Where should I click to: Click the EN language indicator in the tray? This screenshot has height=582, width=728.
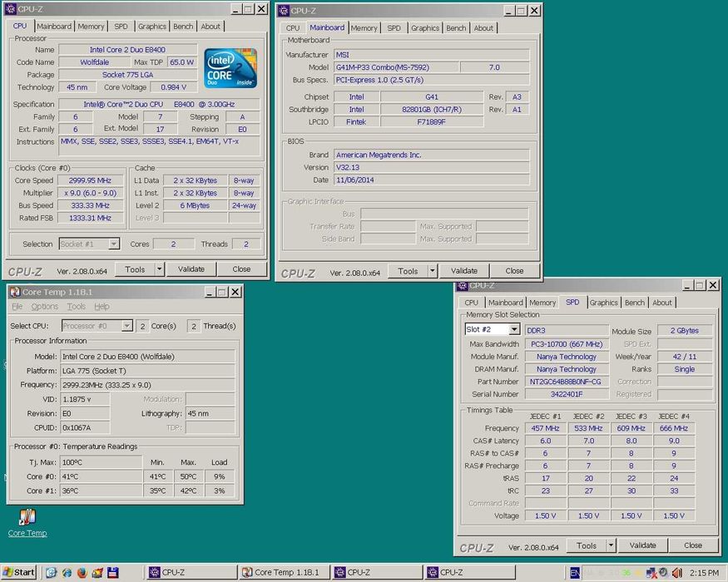coord(575,573)
